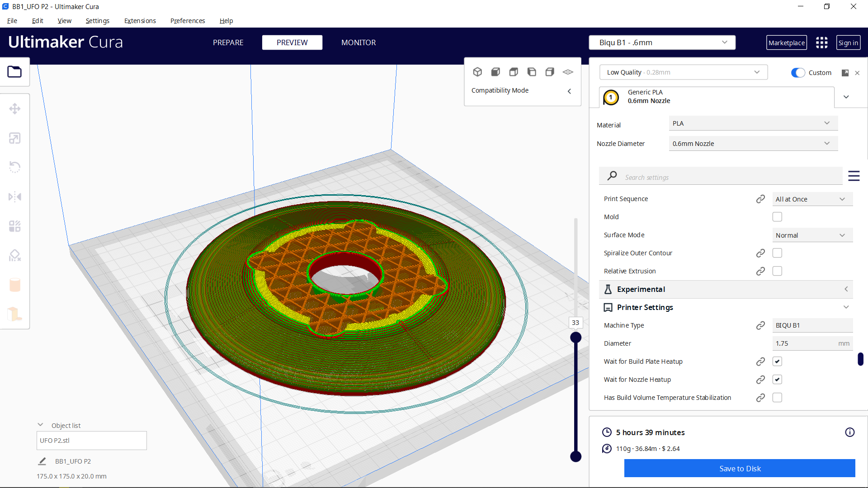Collapse the Printer Settings section

(846, 307)
